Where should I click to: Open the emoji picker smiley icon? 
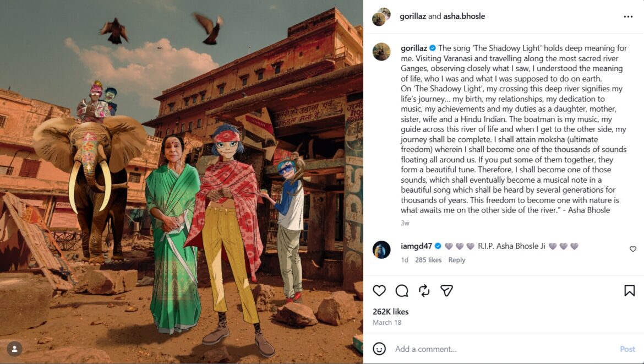379,349
